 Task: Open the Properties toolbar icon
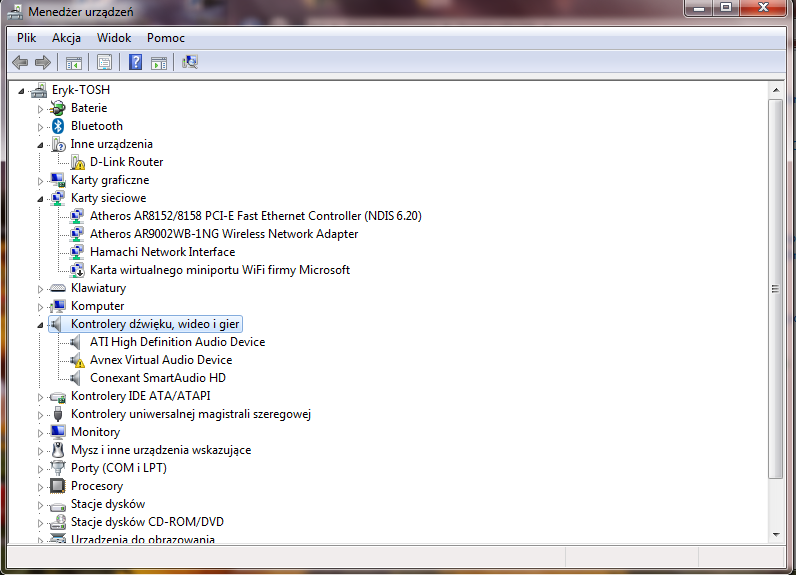(x=104, y=62)
